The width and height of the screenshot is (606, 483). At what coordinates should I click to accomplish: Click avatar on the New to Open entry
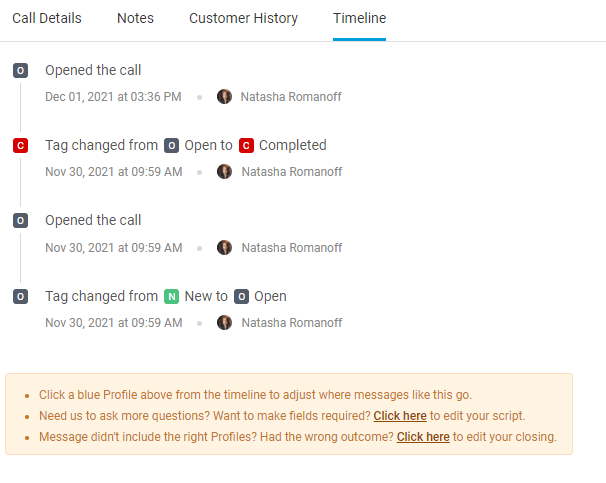coord(224,323)
